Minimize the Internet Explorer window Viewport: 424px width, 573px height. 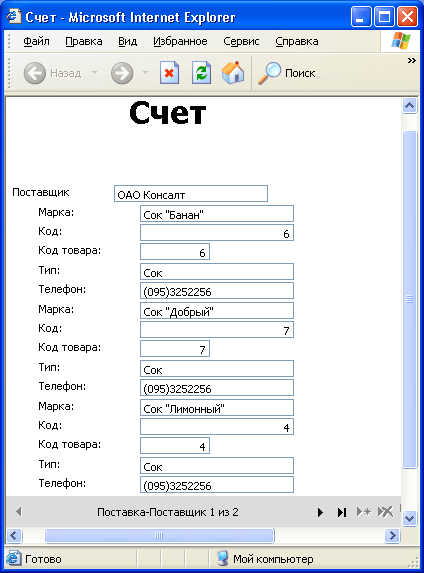tap(361, 17)
